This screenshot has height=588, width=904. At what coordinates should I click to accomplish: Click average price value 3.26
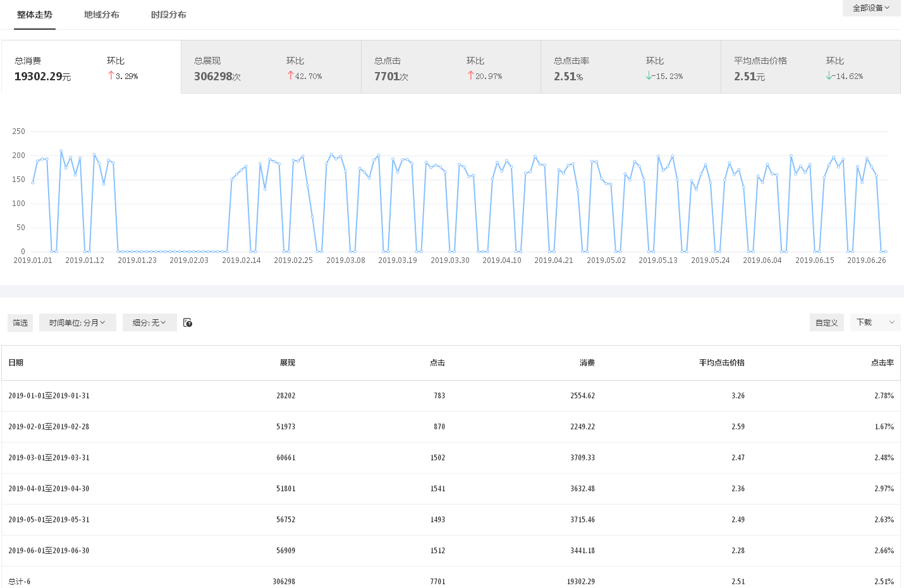[738, 396]
